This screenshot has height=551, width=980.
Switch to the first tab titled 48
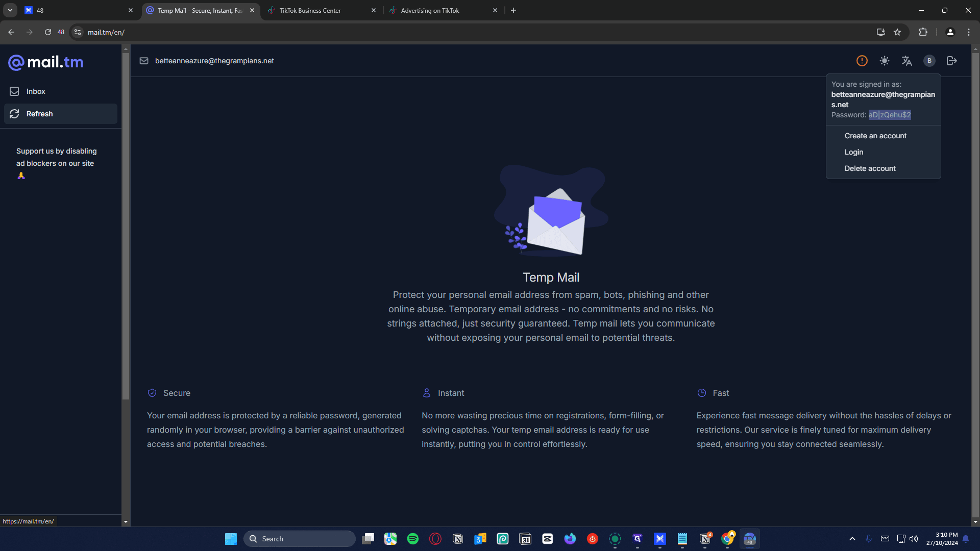[79, 10]
